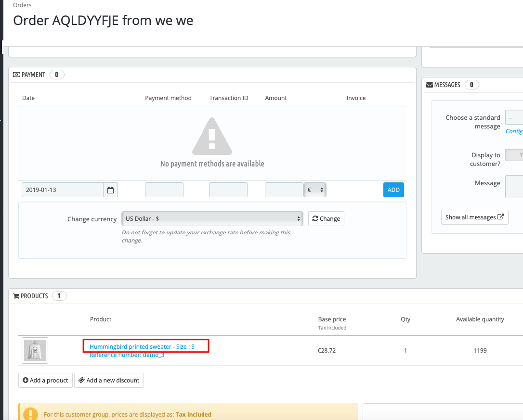Click the exchange rate reminder note
Image resolution: width=523 pixels, height=420 pixels.
(x=206, y=236)
